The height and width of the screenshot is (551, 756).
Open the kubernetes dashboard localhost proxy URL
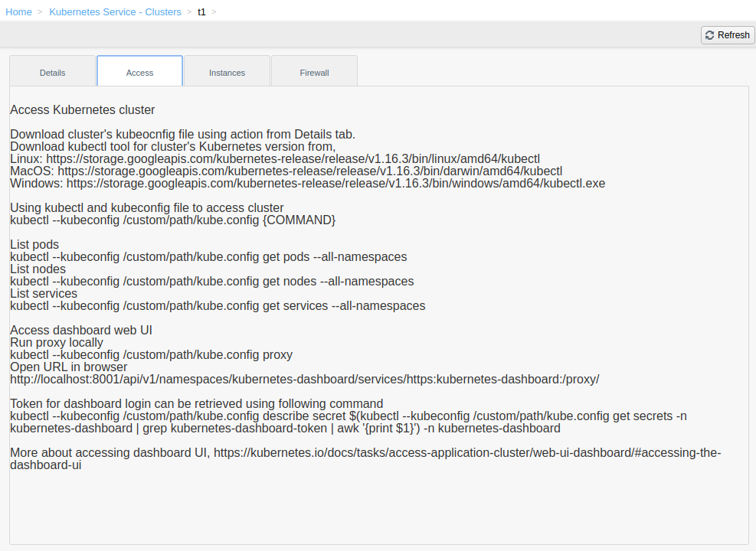304,379
